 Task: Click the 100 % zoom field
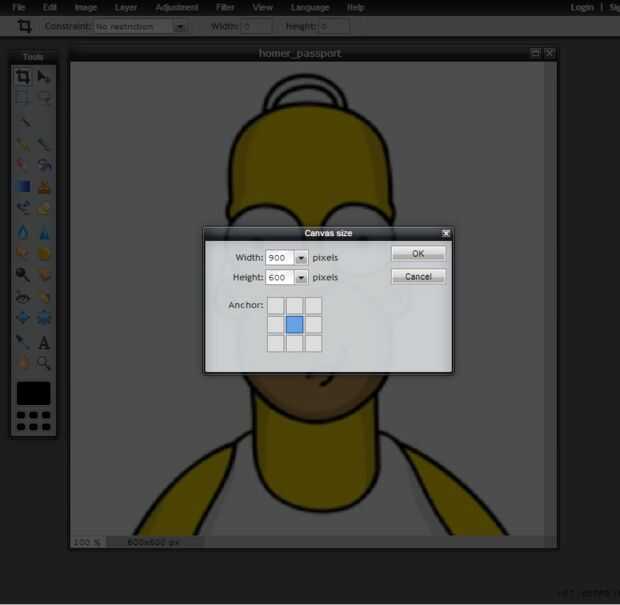(88, 542)
